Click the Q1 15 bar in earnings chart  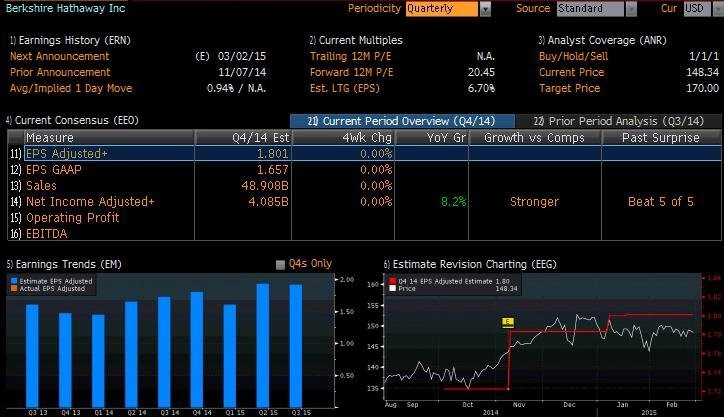pos(230,356)
